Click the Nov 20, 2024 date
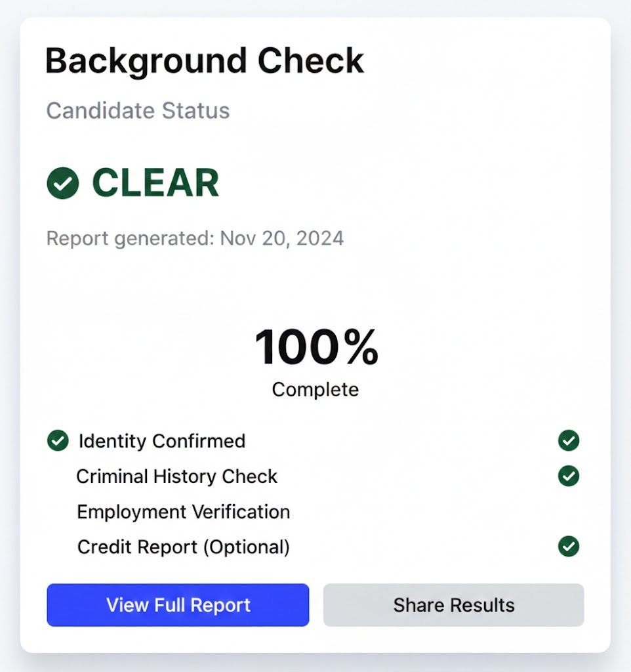The height and width of the screenshot is (672, 631). [282, 238]
